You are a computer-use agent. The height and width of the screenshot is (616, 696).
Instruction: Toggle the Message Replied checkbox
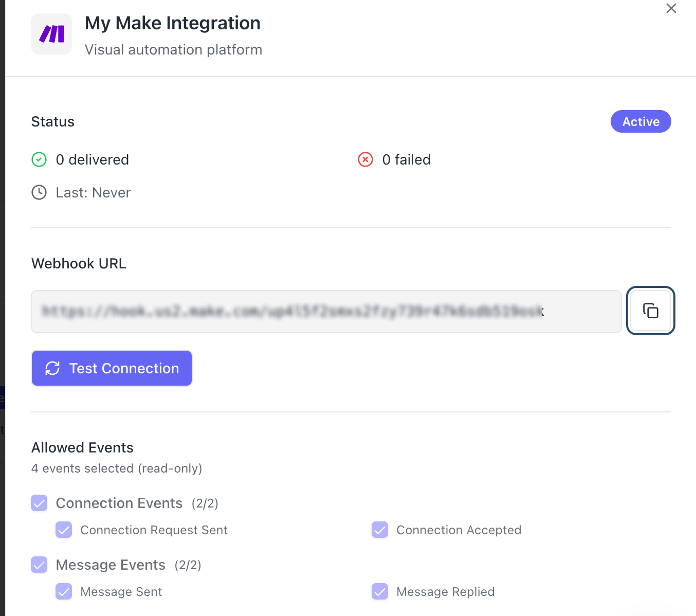380,592
